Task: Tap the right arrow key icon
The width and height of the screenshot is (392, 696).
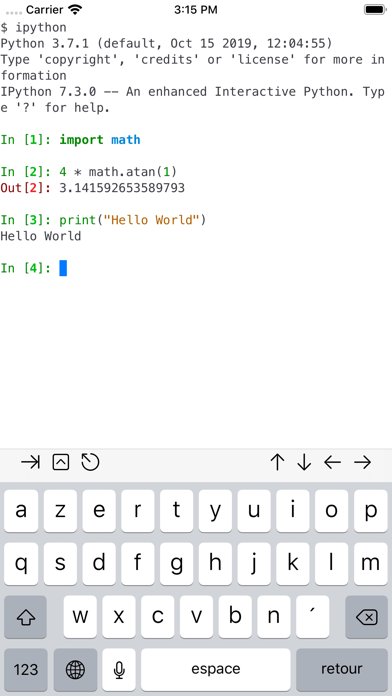Action: point(363,463)
